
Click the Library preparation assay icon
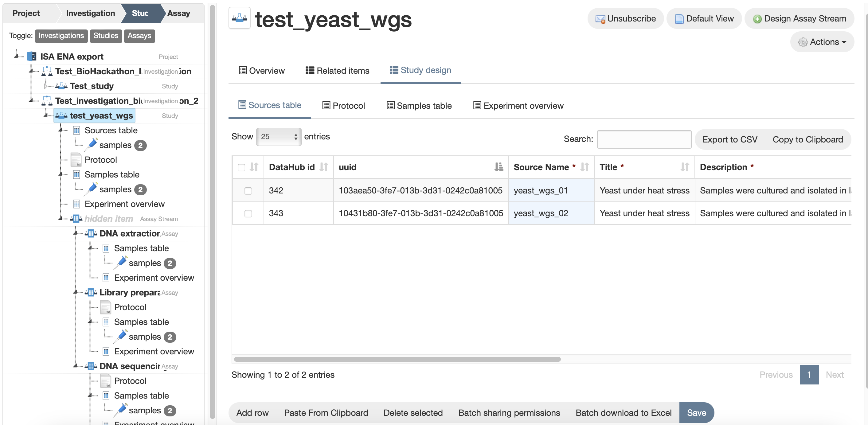91,292
